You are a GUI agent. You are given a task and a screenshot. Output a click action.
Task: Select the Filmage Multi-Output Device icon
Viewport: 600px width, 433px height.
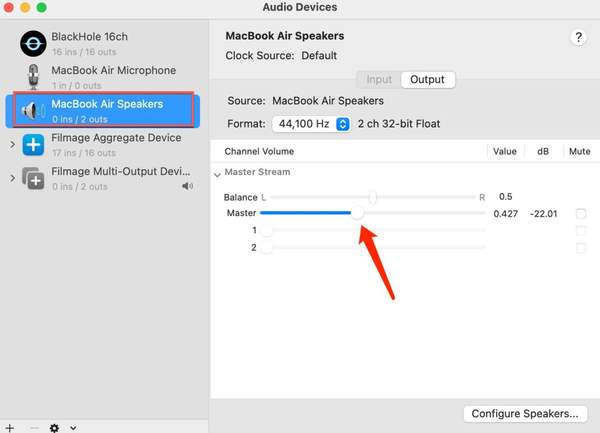33,179
